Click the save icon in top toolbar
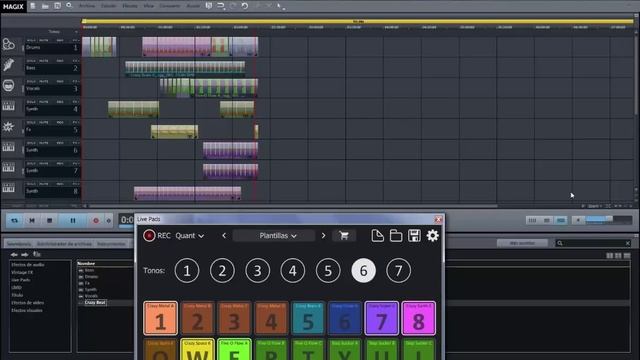640x360 pixels. point(57,6)
